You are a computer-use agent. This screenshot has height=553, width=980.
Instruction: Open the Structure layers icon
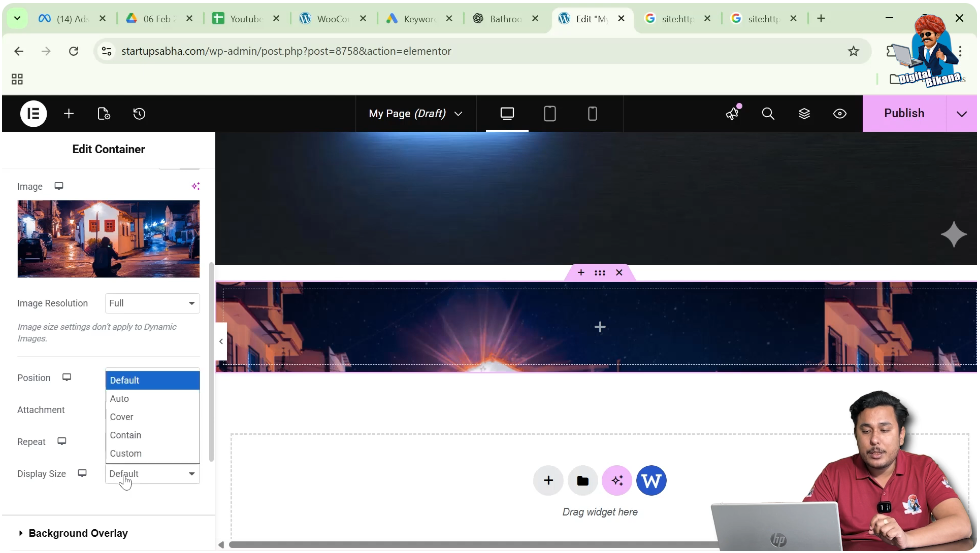coord(804,114)
